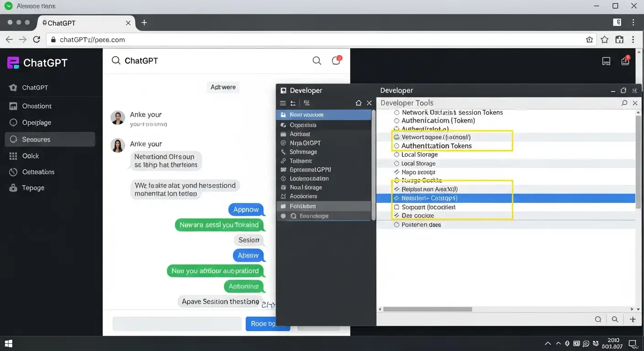This screenshot has height=351, width=644.
Task: Open the Seeoures section in left sidebar
Action: coord(37,139)
